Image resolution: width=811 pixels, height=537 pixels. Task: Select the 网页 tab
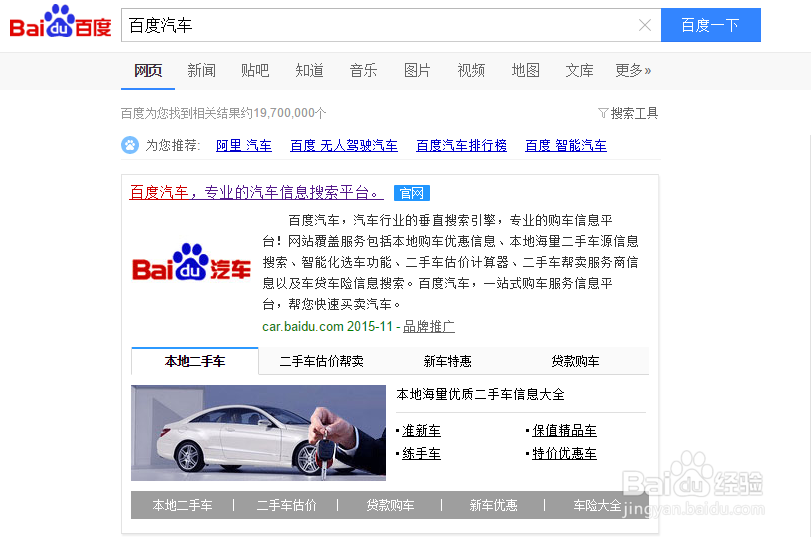tap(148, 70)
